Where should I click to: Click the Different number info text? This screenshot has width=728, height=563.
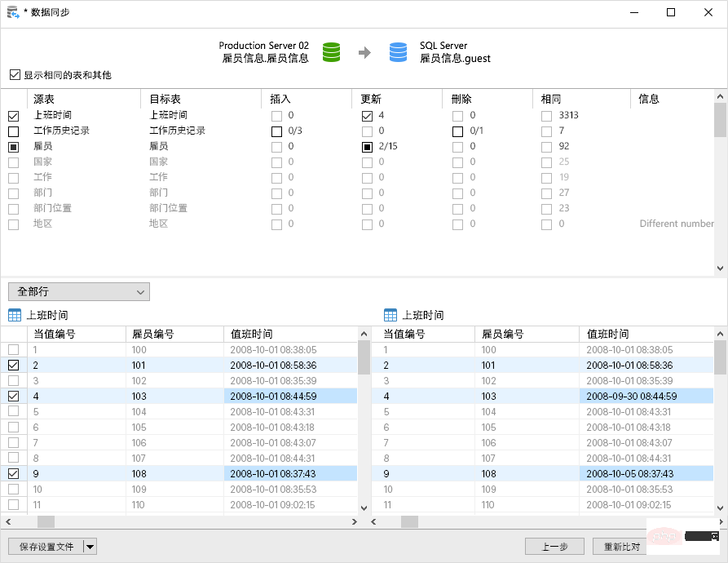pyautogui.click(x=677, y=224)
